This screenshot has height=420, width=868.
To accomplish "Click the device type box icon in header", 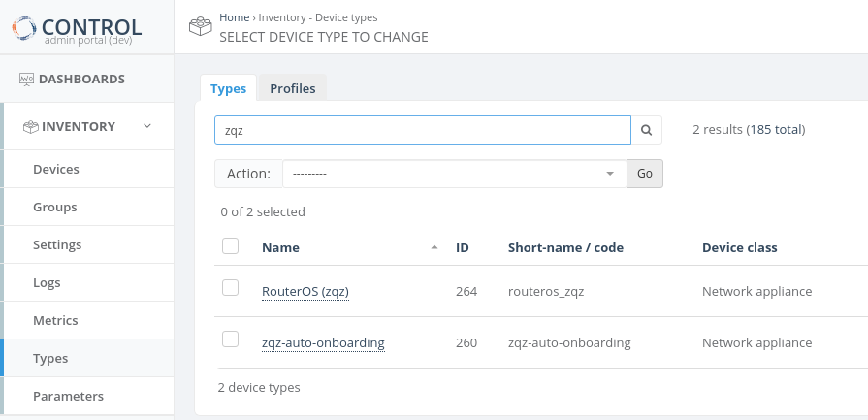I will pos(200,27).
